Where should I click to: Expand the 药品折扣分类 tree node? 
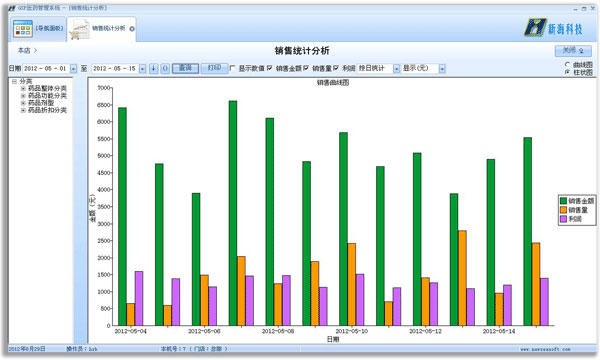(x=23, y=110)
